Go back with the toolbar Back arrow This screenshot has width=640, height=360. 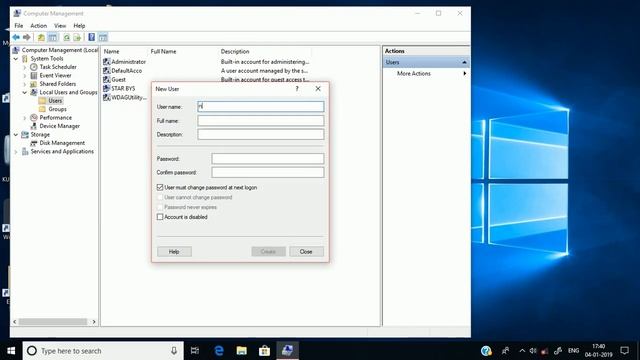coord(16,38)
